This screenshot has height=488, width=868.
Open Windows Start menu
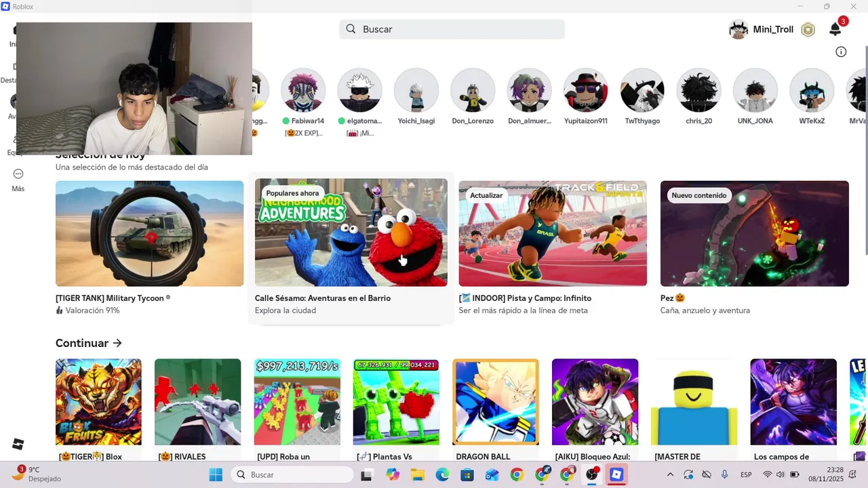(x=216, y=474)
